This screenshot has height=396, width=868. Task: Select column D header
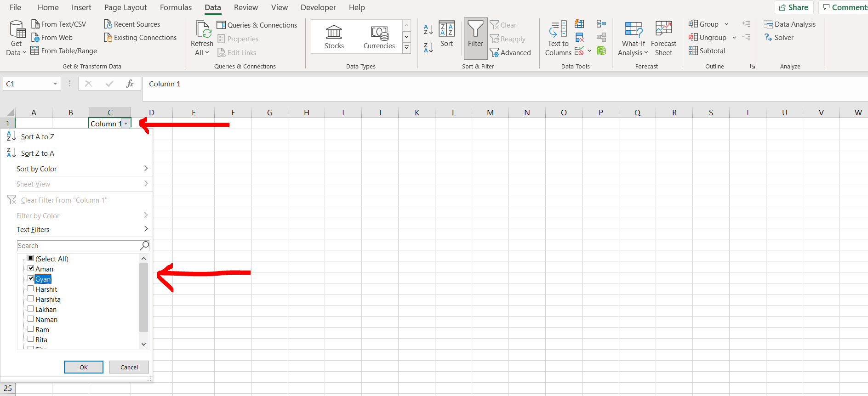coord(152,113)
